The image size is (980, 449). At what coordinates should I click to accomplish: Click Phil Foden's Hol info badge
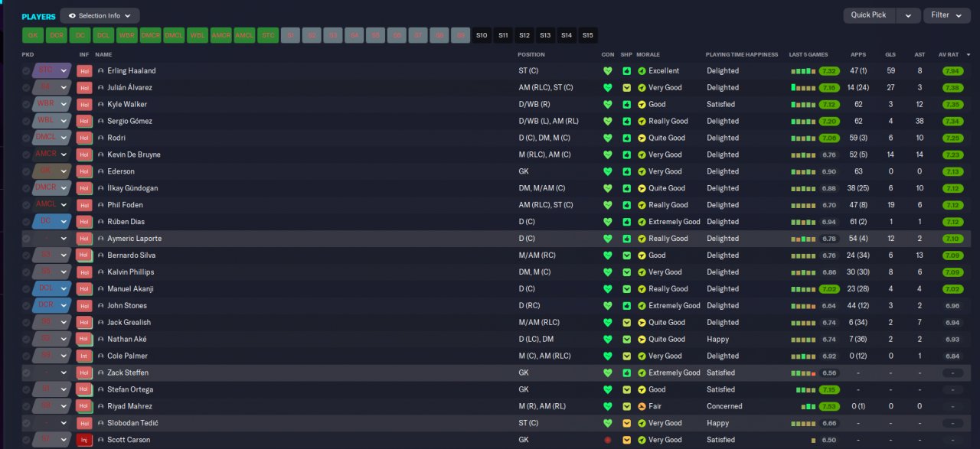pos(84,205)
